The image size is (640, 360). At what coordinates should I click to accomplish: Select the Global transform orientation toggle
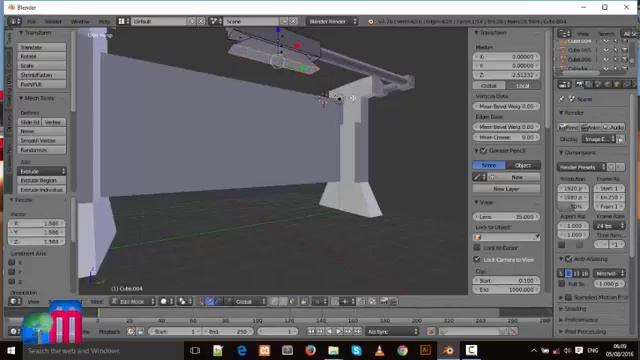point(489,85)
